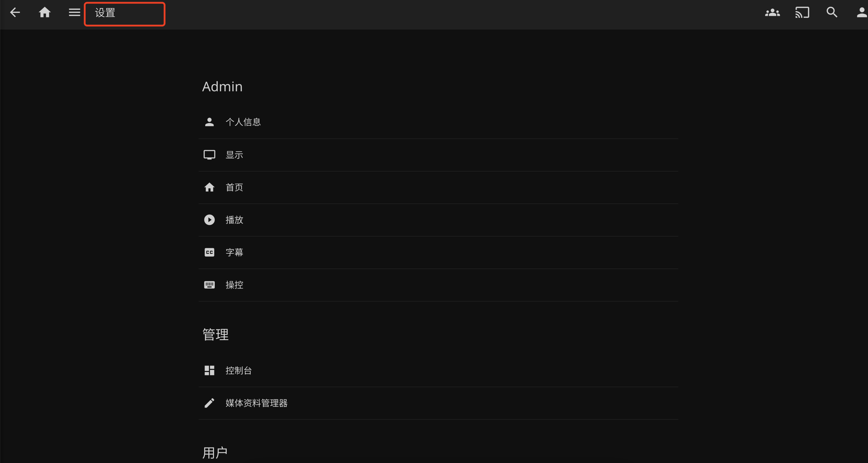Click the monitor icon beside 显示
868x463 pixels.
[209, 155]
